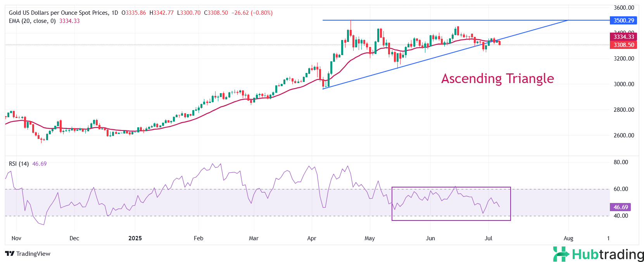Click the green Hubtrading logo icon
Screen dimensions: 644x262
[x=561, y=254]
